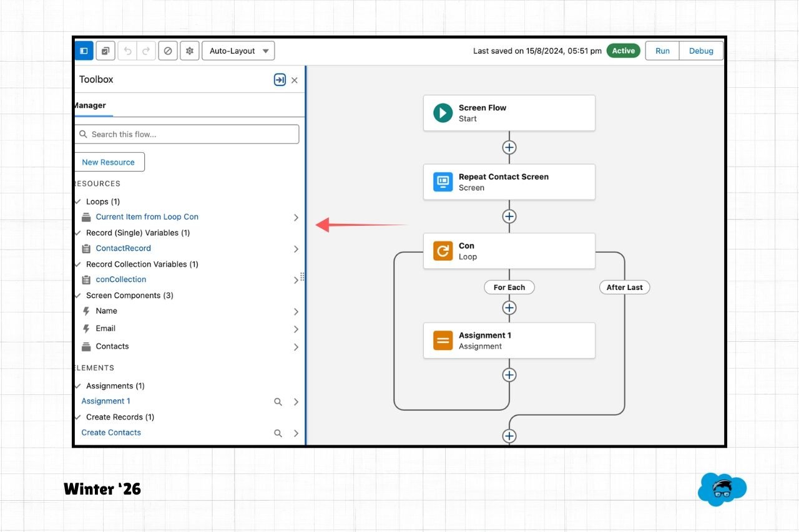
Task: Click the lightning icon beside Name
Action: coord(86,311)
